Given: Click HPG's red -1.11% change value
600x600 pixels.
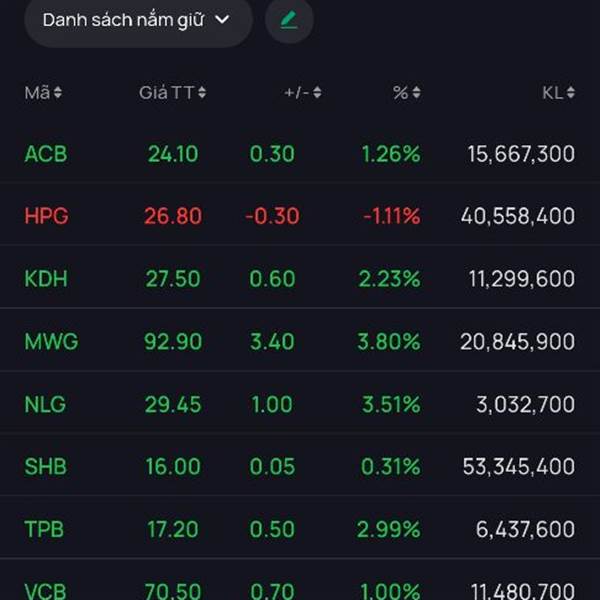Looking at the screenshot, I should (x=391, y=216).
